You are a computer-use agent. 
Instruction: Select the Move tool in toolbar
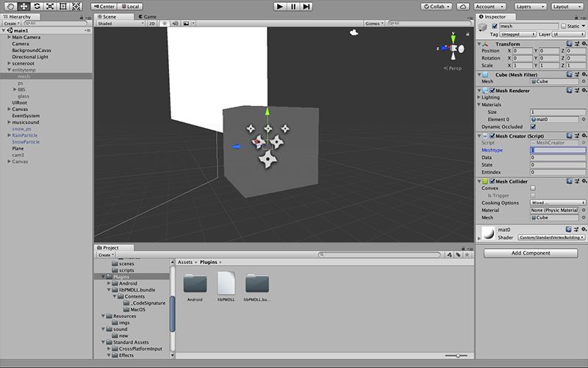click(24, 6)
